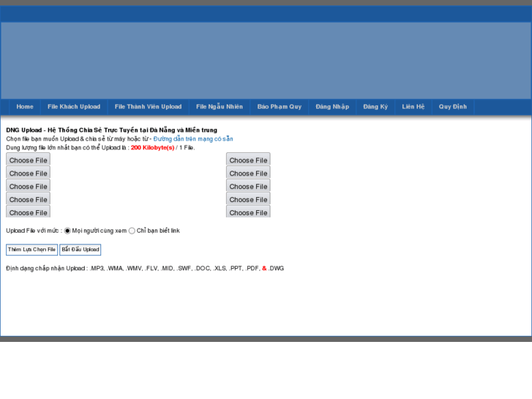Click fourth Choose File button in right column

click(x=248, y=199)
